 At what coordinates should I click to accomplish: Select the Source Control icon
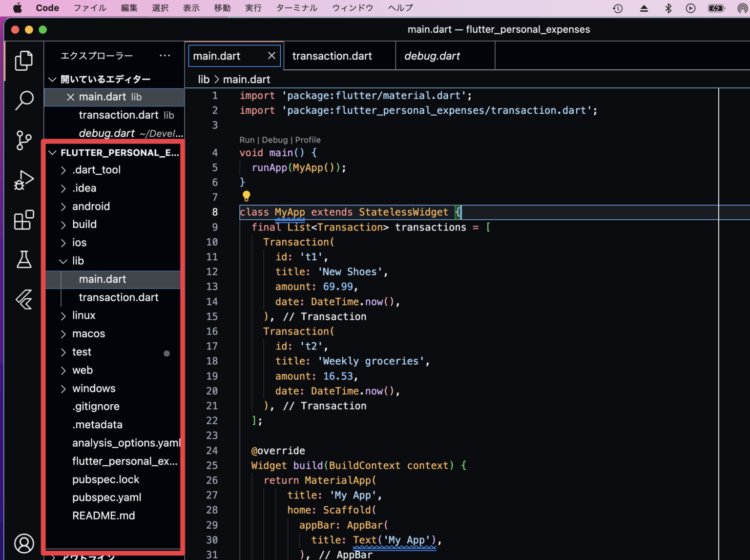pos(23,141)
